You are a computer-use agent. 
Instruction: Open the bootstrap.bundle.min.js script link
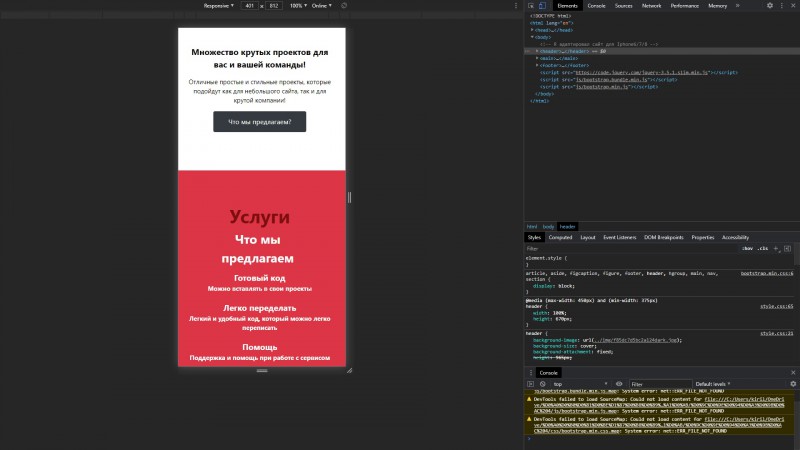click(611, 80)
